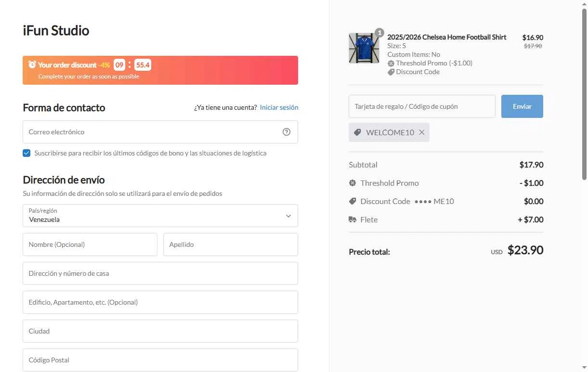
Task: Open the País/región Venezuela dropdown
Action: [160, 216]
